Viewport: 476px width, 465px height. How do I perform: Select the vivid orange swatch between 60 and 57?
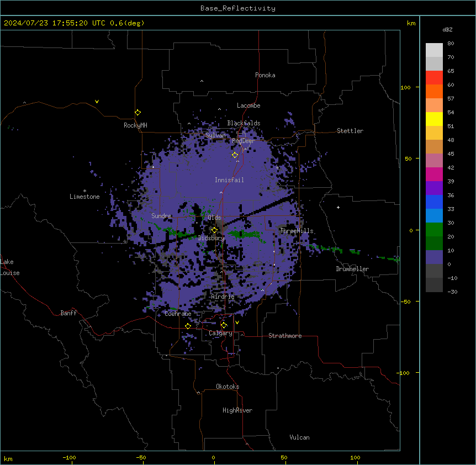(x=434, y=91)
